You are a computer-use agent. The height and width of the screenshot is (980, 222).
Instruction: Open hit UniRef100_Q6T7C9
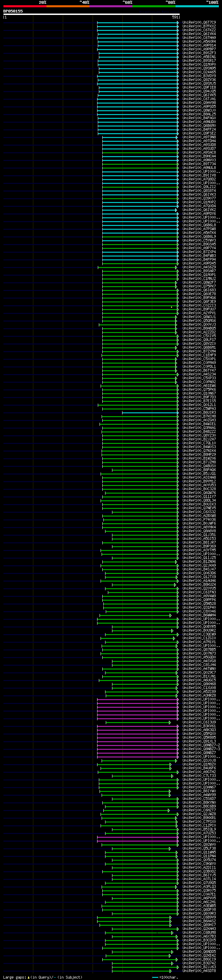pyautogui.click(x=199, y=23)
